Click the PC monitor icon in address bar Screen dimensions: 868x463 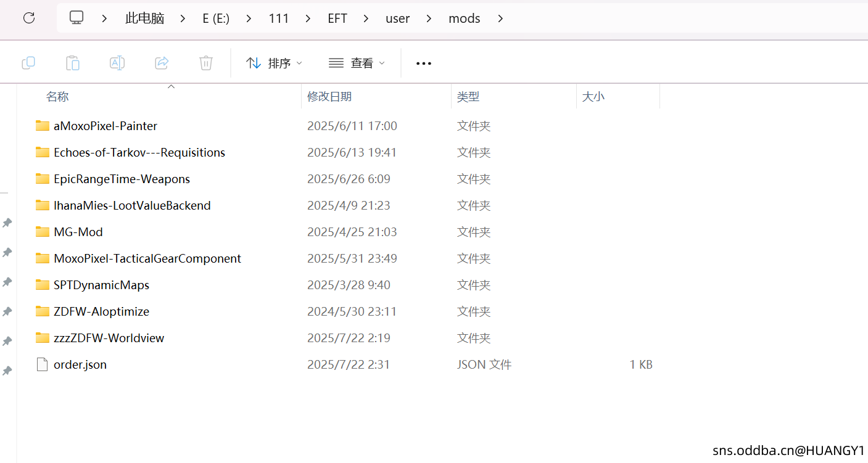tap(76, 18)
